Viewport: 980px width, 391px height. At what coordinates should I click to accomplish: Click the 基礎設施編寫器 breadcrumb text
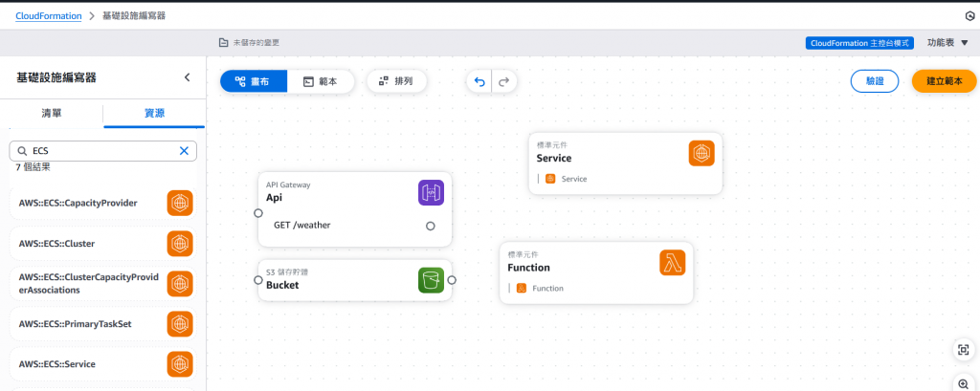click(134, 15)
